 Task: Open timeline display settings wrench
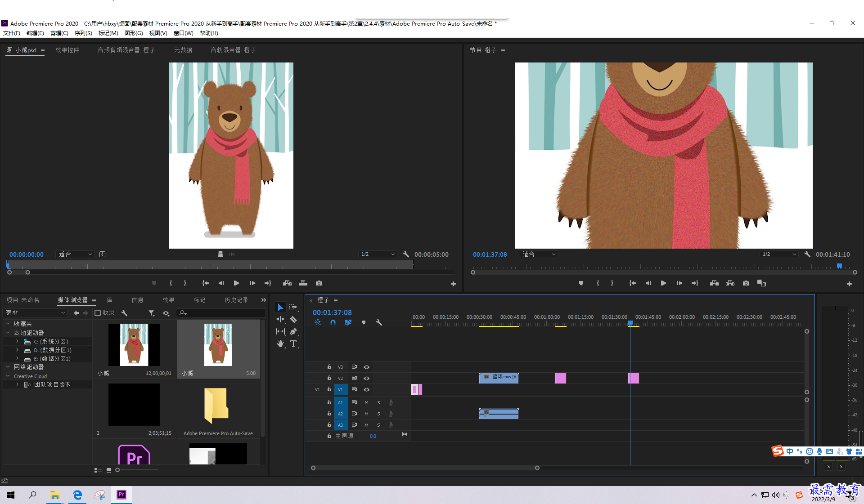point(379,322)
